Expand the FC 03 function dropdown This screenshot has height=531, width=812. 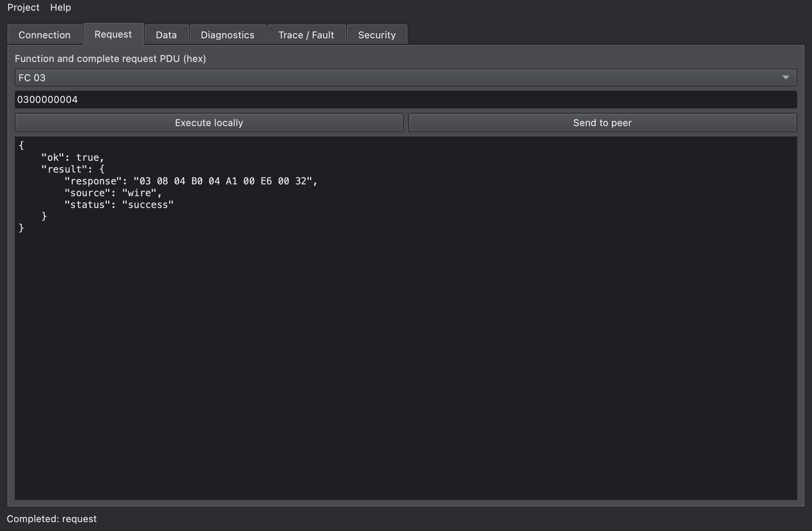point(406,77)
